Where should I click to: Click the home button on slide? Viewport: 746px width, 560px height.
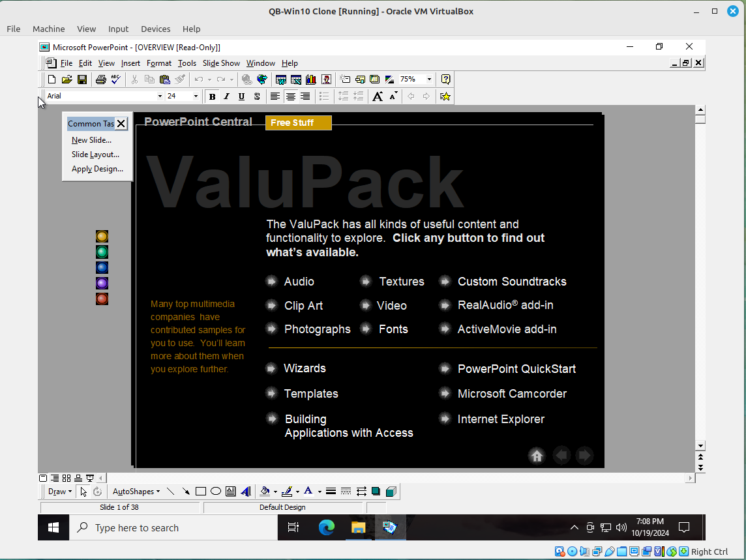point(537,456)
